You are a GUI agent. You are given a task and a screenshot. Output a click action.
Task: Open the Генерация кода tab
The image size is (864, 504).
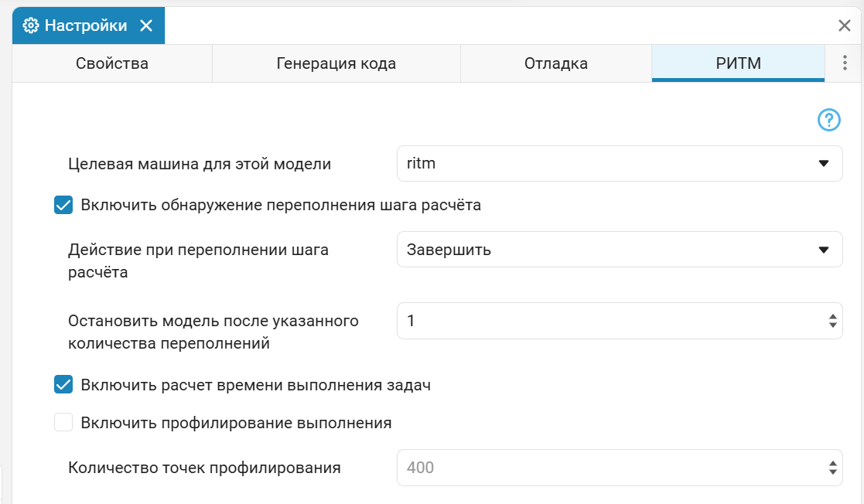[x=336, y=63]
